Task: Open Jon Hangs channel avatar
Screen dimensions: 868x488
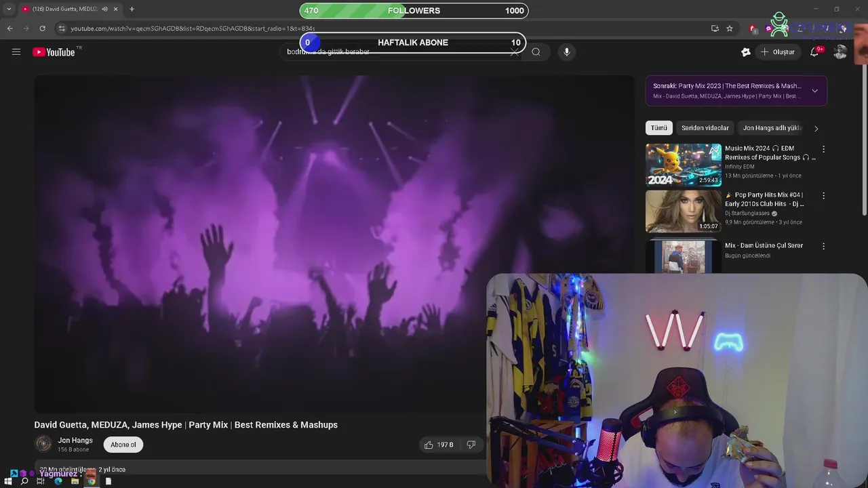Action: pos(43,444)
